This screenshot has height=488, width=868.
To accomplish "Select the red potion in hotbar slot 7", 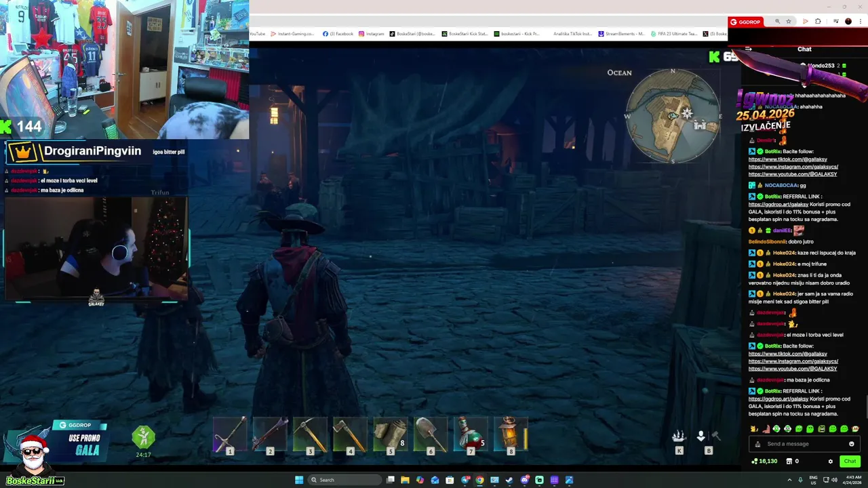I will [470, 435].
